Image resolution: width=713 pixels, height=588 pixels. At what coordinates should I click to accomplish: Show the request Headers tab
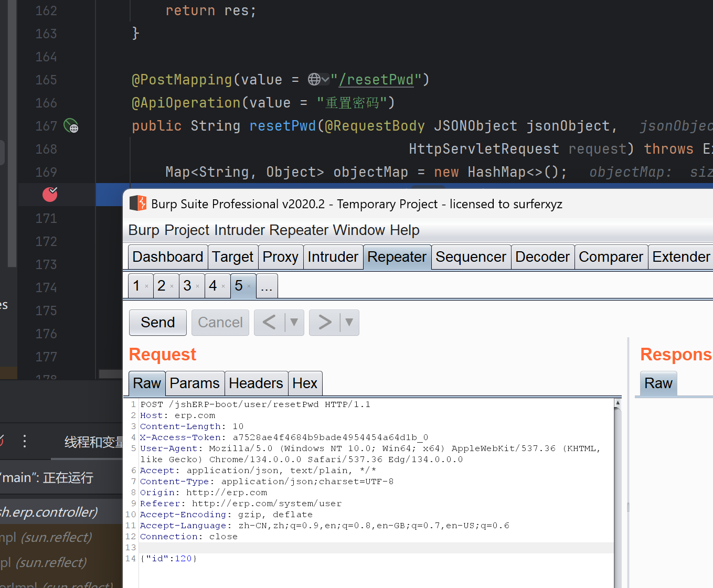256,383
